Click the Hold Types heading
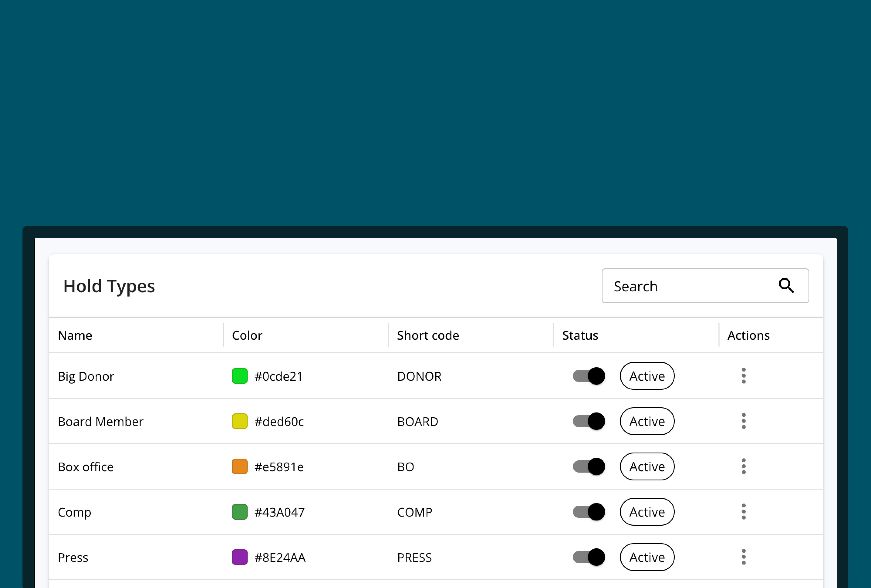871x588 pixels. [109, 286]
